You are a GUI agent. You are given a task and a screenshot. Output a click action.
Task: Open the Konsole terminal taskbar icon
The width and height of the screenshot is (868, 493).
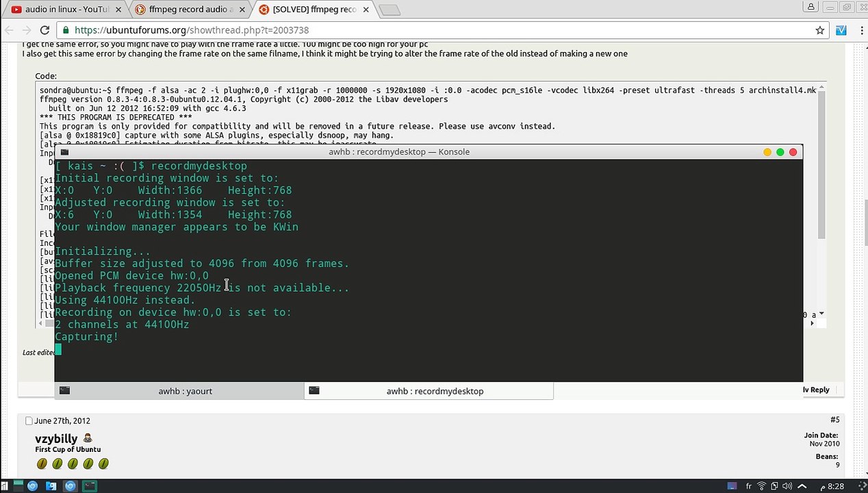coord(90,486)
